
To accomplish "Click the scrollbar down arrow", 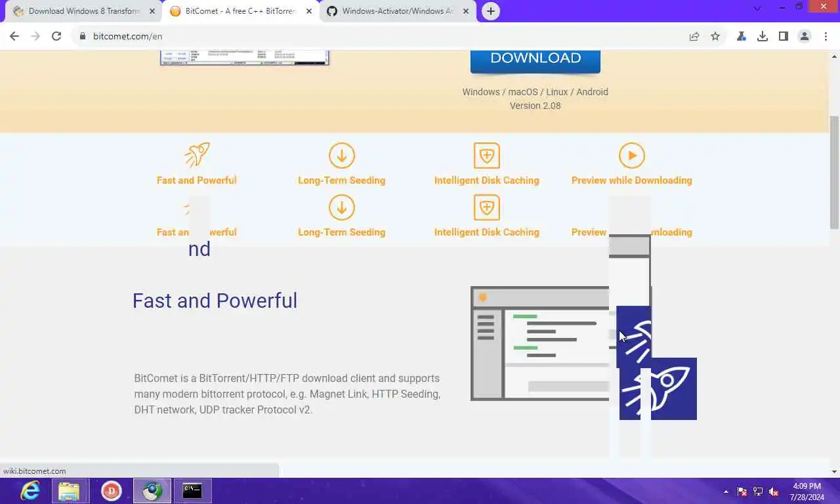I will pyautogui.click(x=834, y=471).
